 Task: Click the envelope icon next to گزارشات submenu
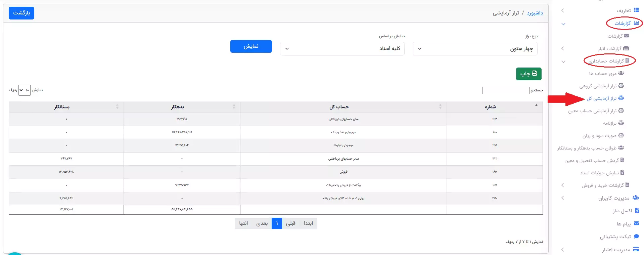click(627, 36)
